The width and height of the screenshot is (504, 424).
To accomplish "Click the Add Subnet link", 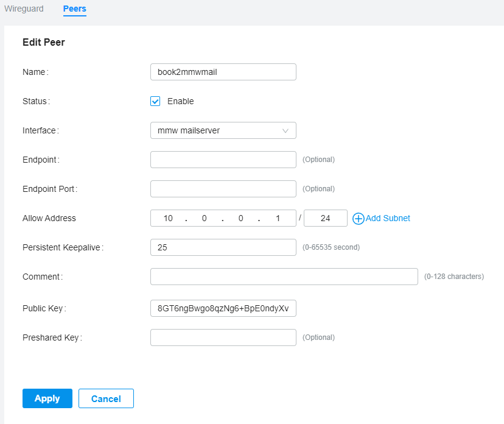I will [388, 218].
